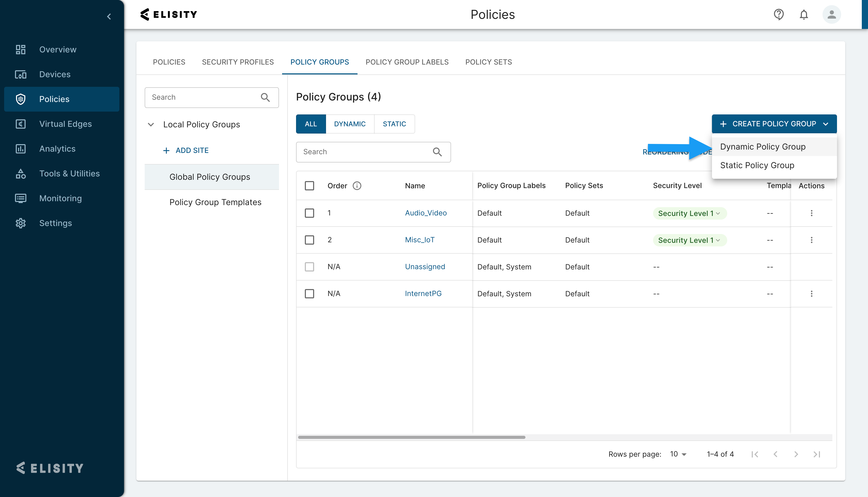The image size is (868, 497).
Task: Check the Audio_Video row checkbox
Action: (309, 213)
